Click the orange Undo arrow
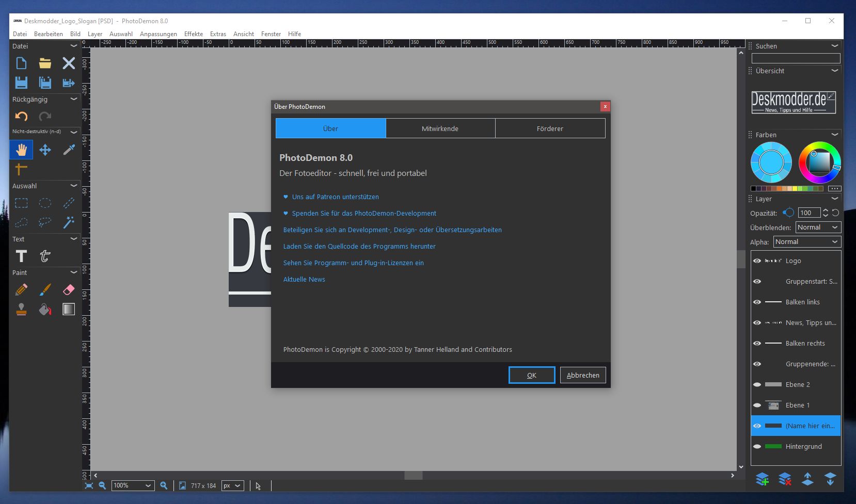The image size is (856, 504). pos(21,117)
